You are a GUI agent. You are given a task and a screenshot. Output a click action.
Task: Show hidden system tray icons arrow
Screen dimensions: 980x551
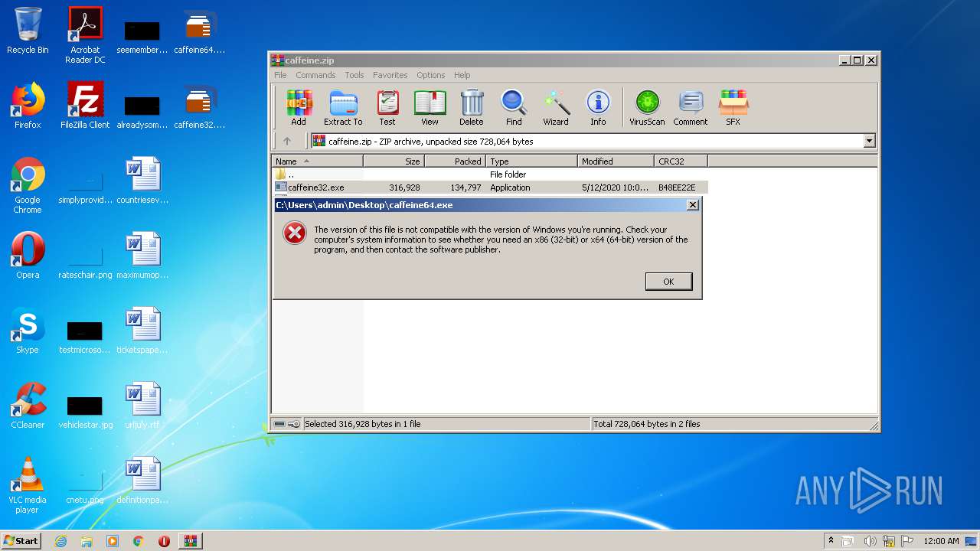(x=831, y=540)
